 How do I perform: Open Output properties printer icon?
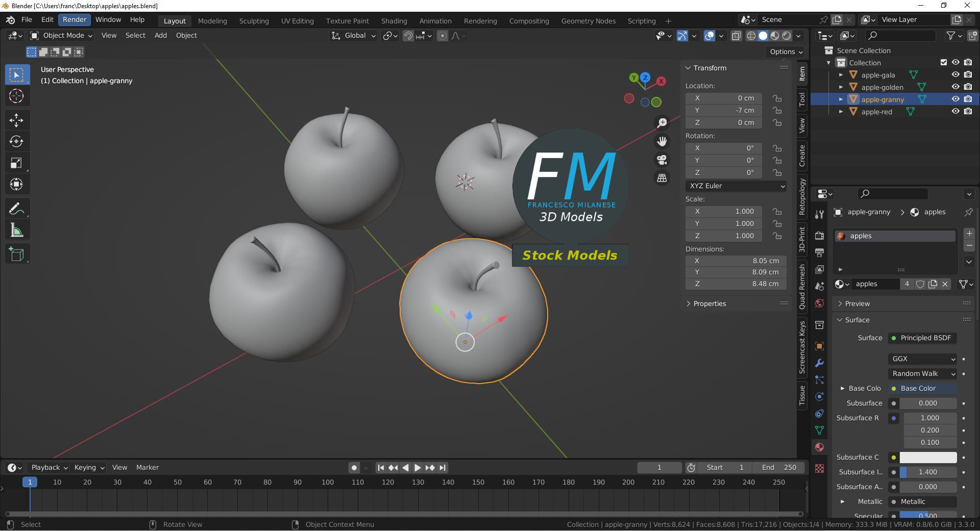point(820,252)
